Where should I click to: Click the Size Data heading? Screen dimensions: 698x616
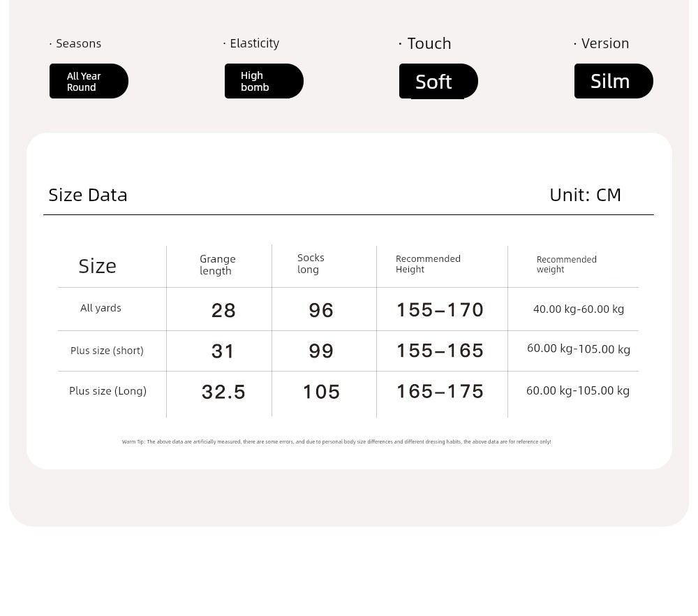[88, 195]
